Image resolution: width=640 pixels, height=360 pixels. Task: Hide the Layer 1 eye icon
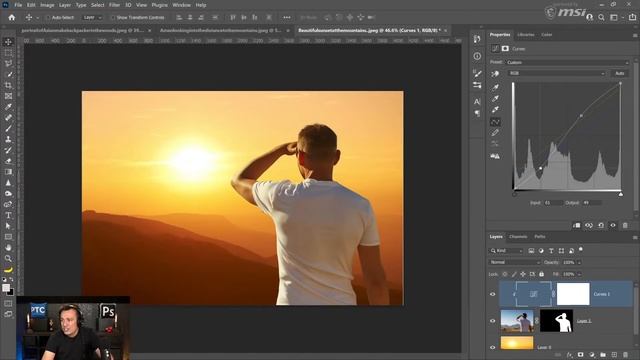(493, 321)
